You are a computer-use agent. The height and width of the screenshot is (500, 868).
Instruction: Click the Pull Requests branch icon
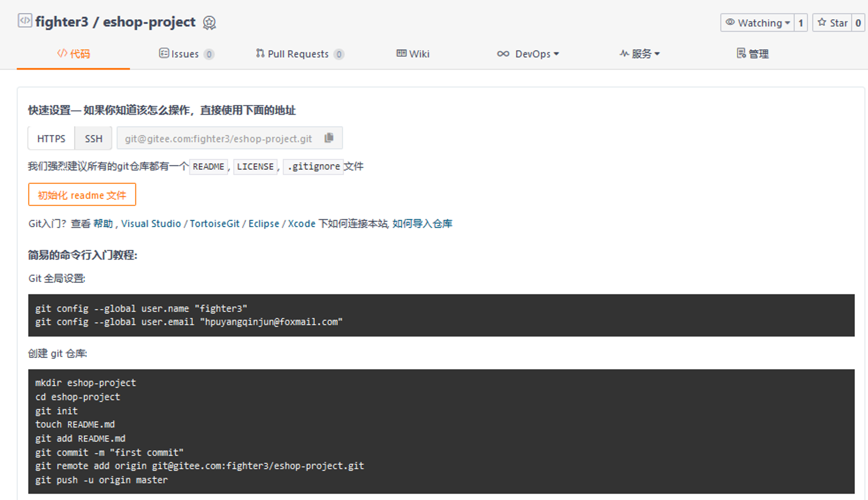(260, 53)
